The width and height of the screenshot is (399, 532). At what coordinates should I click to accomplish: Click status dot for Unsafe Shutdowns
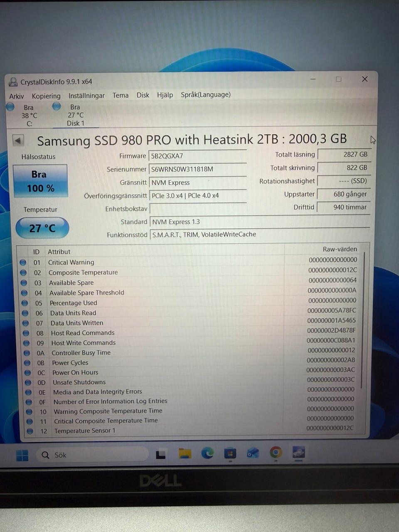28,382
